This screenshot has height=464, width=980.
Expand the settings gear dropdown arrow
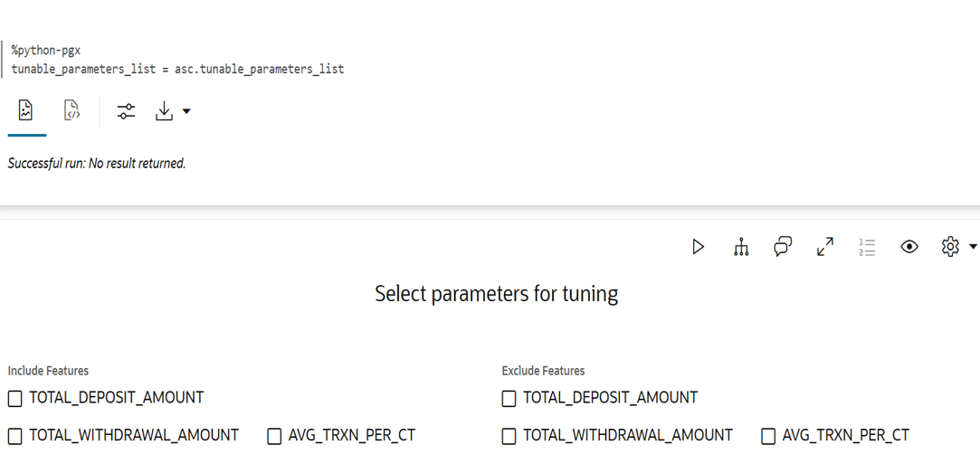point(973,247)
